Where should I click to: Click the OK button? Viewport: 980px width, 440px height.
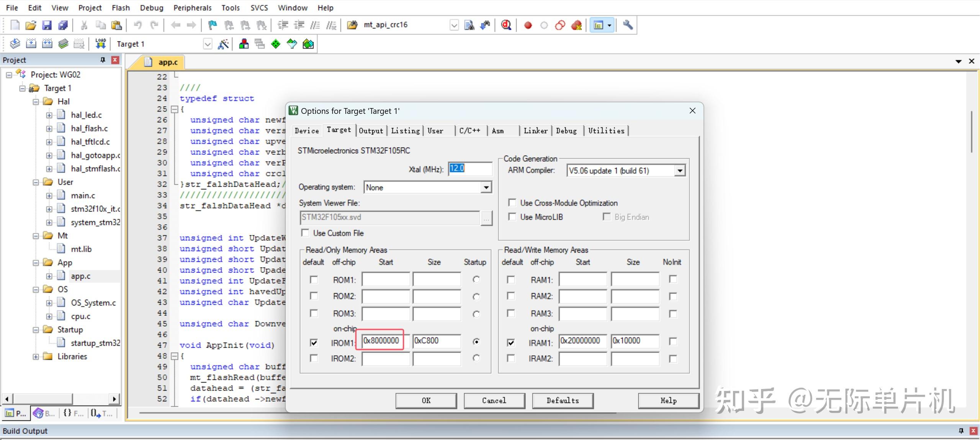[426, 401]
